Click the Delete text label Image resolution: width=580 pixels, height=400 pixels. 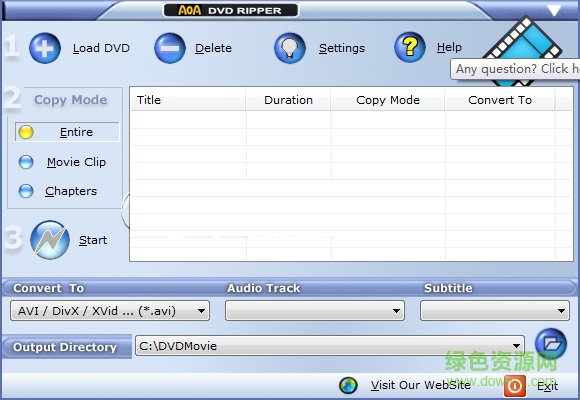(213, 48)
